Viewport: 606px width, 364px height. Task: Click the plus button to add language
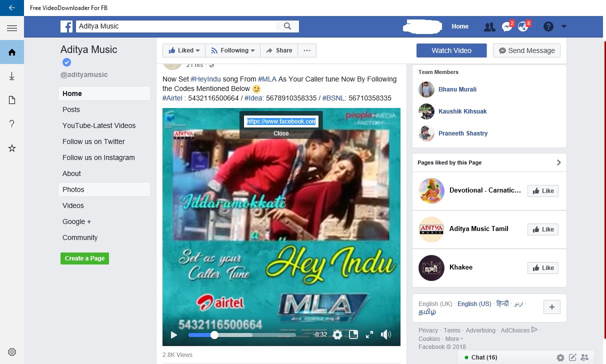coord(551,307)
